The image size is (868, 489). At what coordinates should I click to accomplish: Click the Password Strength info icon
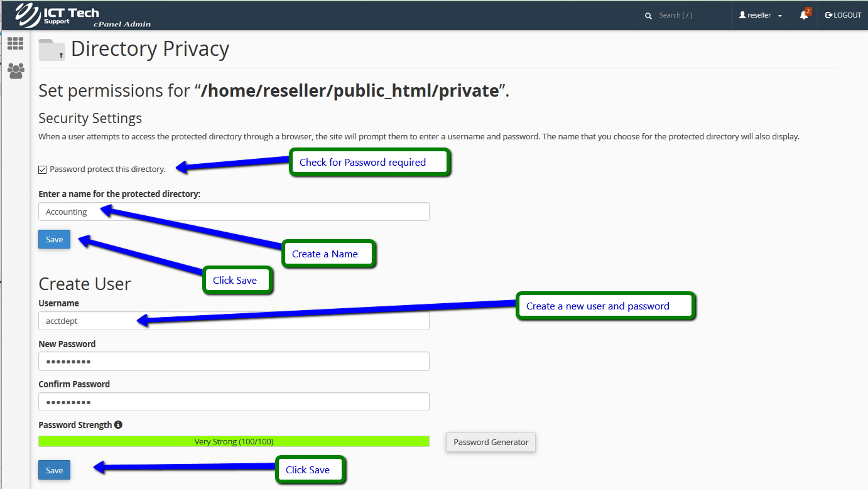coord(118,425)
